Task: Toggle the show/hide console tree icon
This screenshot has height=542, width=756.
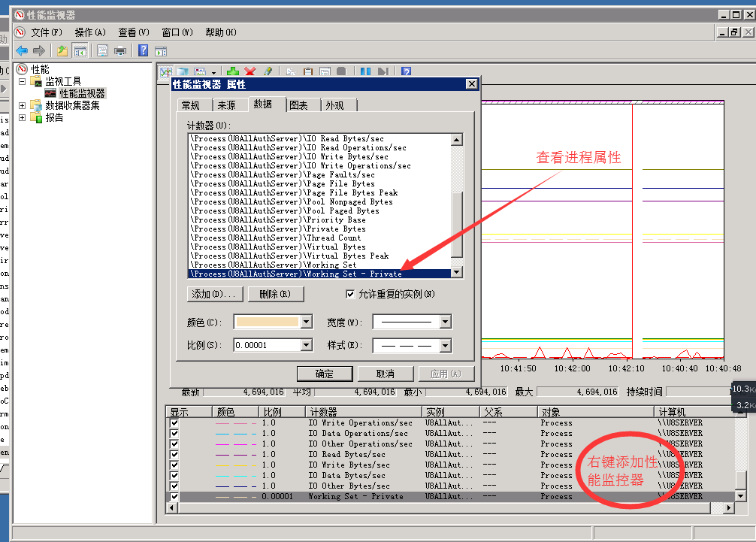Action: coord(80,50)
